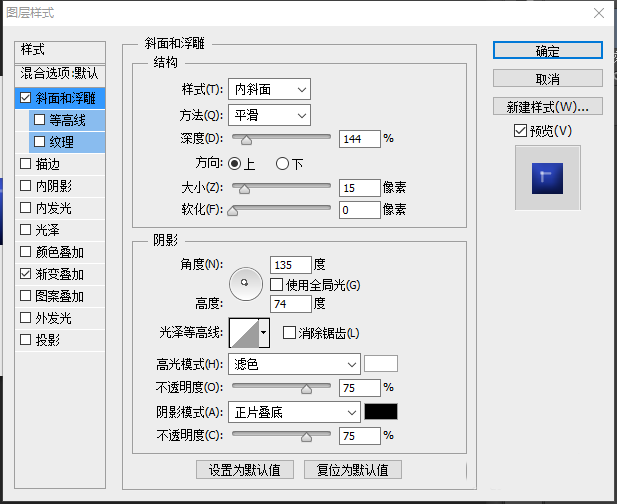Screen dimensions: 617x504
Task: Click highlight opacity field 75
Action: [360, 388]
